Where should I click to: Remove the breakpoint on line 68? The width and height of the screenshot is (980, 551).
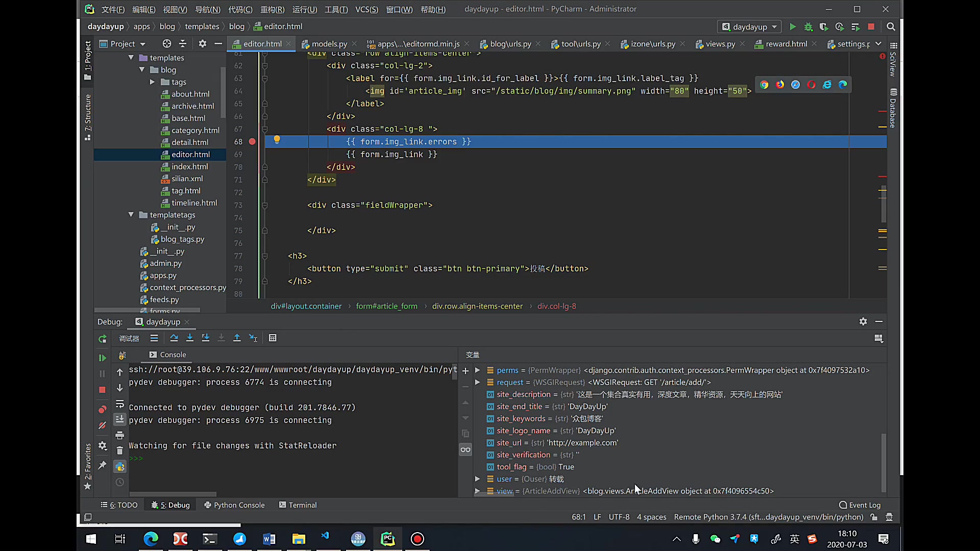point(252,142)
